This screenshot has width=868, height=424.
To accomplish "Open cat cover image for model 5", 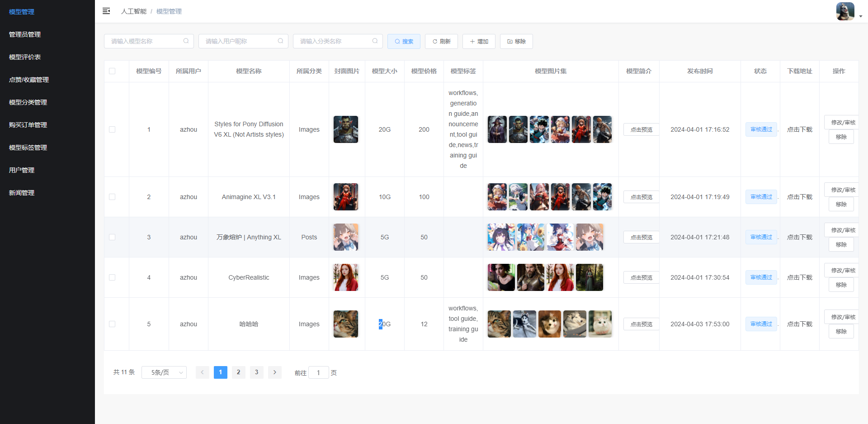I will [346, 324].
